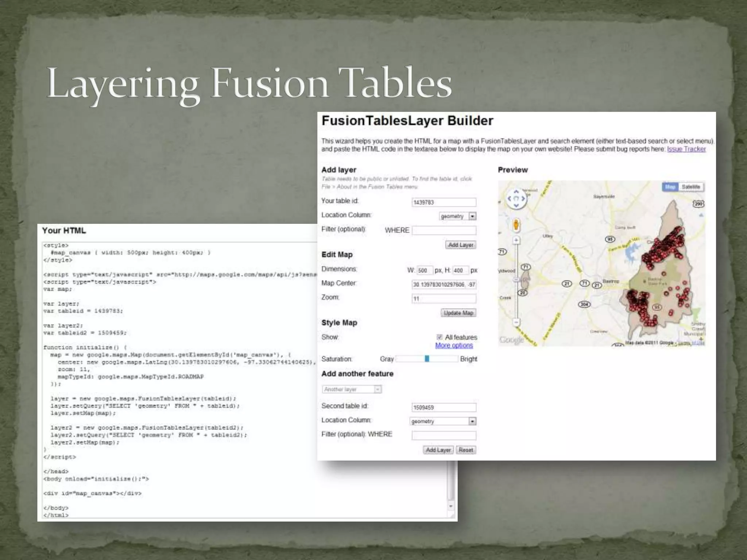The image size is (747, 560).
Task: Click the Reset button
Action: click(466, 450)
